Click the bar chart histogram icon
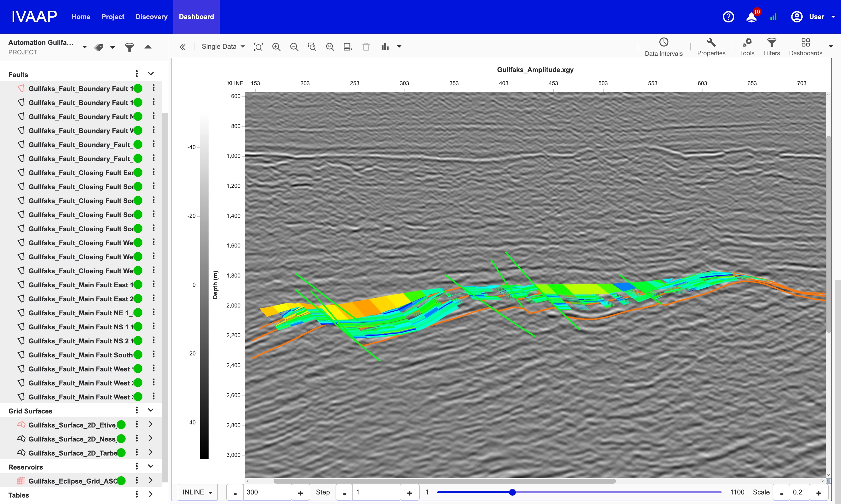Image resolution: width=841 pixels, height=504 pixels. pyautogui.click(x=385, y=47)
